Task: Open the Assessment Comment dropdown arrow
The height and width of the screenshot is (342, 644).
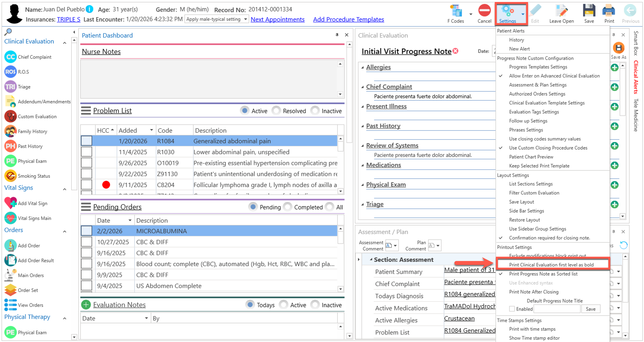Action: pyautogui.click(x=395, y=246)
